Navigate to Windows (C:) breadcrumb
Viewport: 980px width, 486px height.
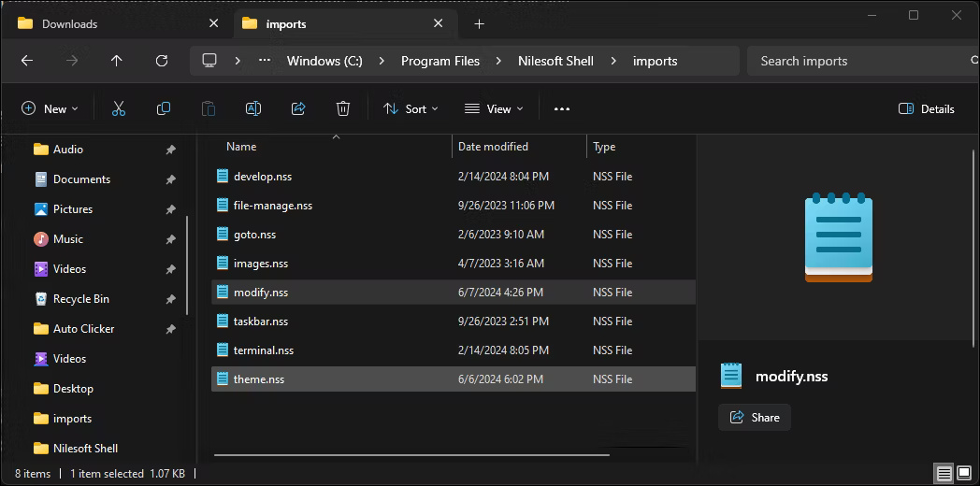(324, 61)
